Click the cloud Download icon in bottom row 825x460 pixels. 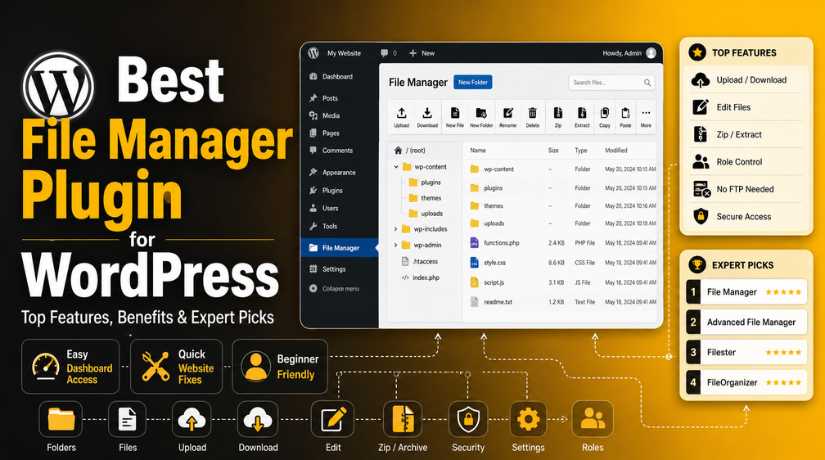click(258, 419)
